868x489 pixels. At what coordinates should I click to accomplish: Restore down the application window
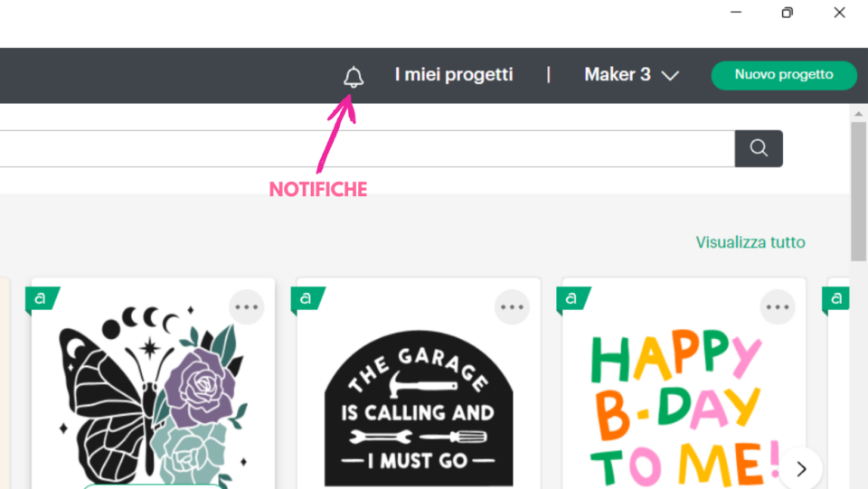788,12
